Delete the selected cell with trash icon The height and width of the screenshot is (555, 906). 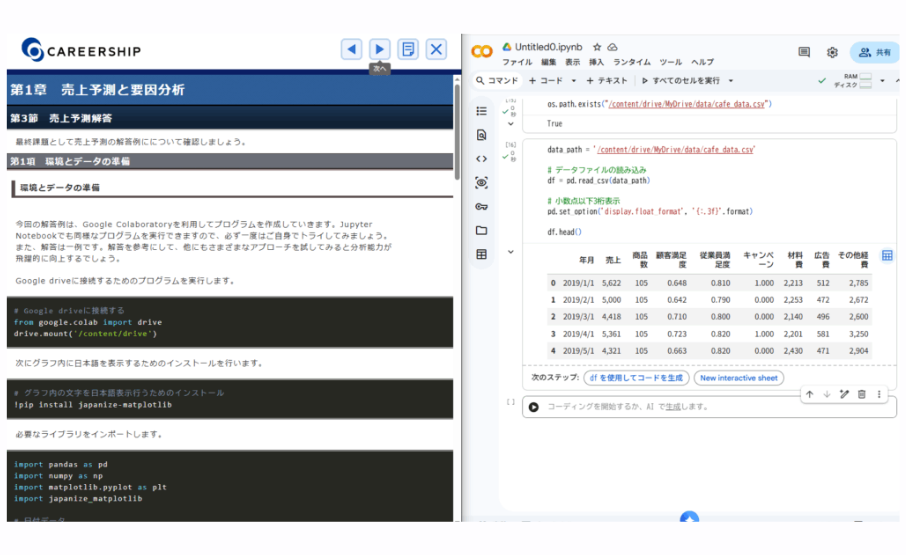click(x=862, y=395)
